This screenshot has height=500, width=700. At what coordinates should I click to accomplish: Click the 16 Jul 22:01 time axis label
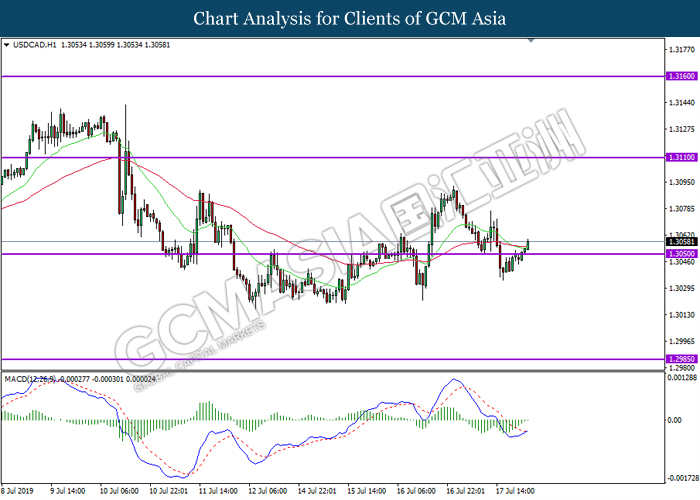(466, 491)
